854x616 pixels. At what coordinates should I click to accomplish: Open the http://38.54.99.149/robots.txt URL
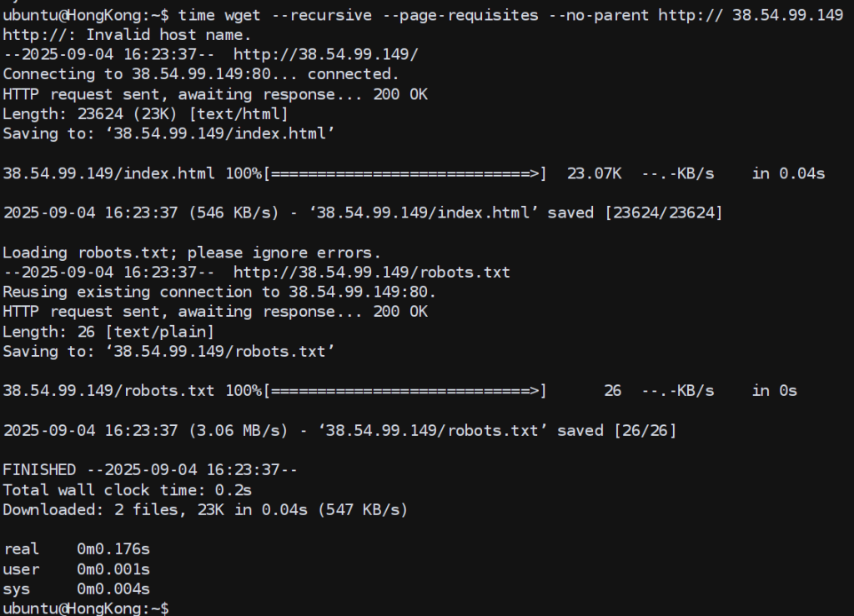point(371,273)
